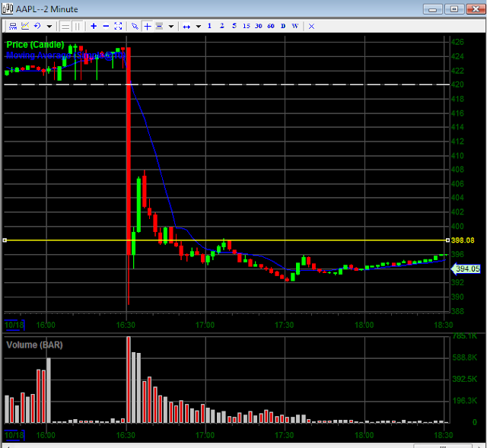Click the AAPL--2 Minute window title
Image resolution: width=487 pixels, height=448 pixels.
click(46, 9)
